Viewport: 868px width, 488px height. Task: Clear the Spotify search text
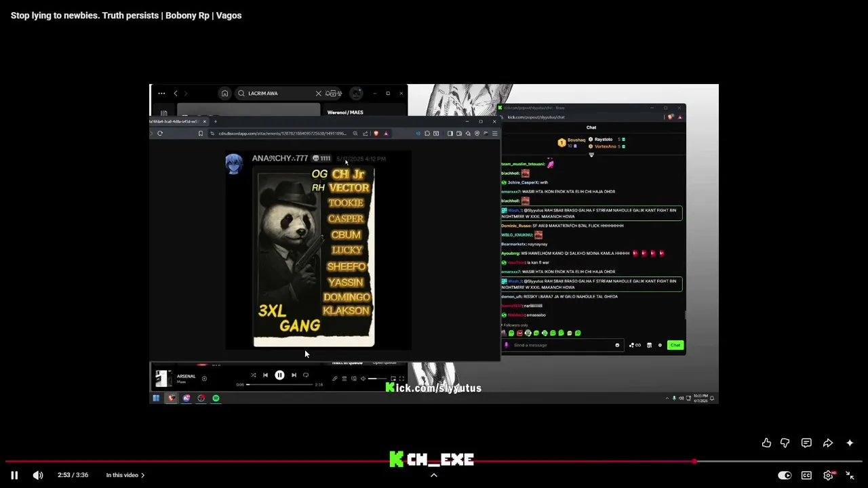coord(318,94)
